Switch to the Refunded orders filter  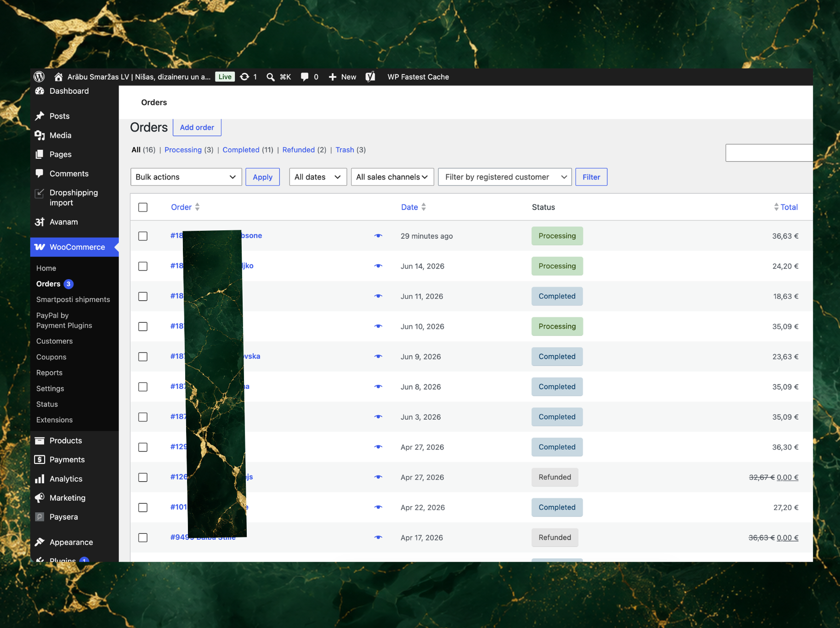[x=298, y=150]
